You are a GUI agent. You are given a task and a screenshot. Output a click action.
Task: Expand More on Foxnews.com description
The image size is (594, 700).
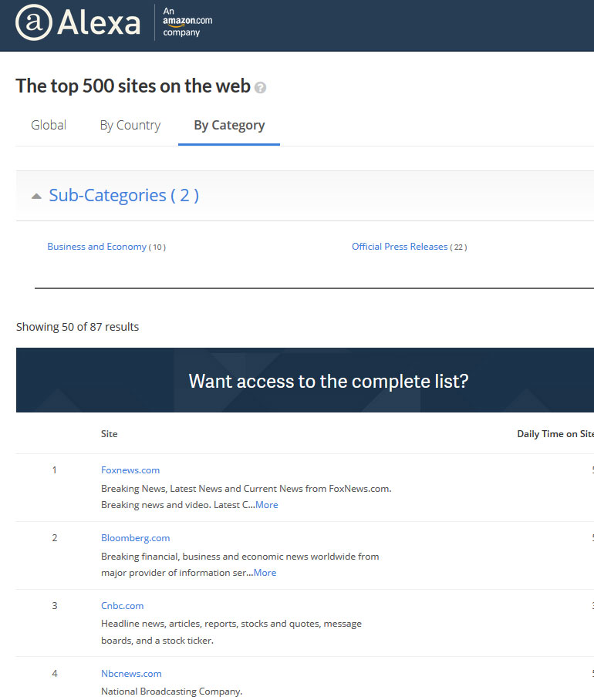[267, 505]
